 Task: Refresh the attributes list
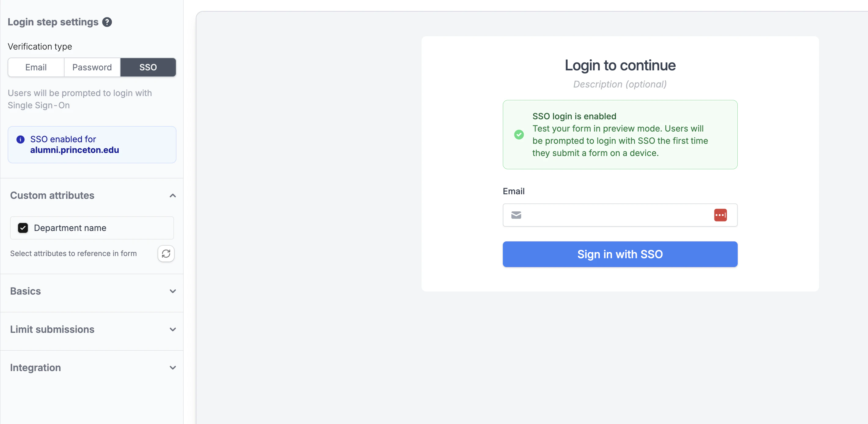(166, 254)
